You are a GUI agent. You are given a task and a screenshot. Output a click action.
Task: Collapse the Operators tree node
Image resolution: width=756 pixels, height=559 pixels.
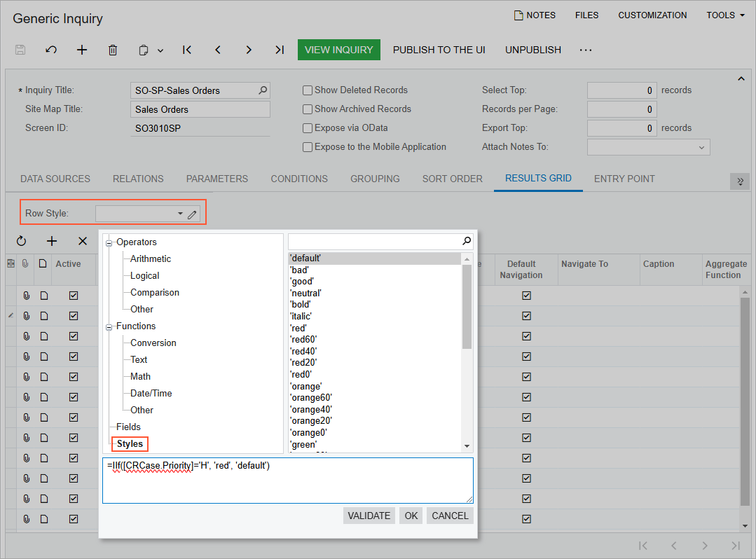[x=109, y=243]
